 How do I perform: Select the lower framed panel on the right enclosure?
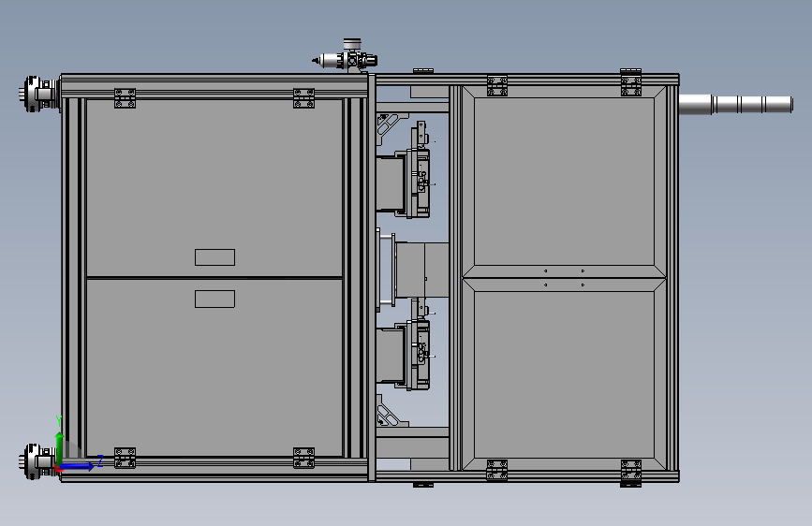coord(564,374)
